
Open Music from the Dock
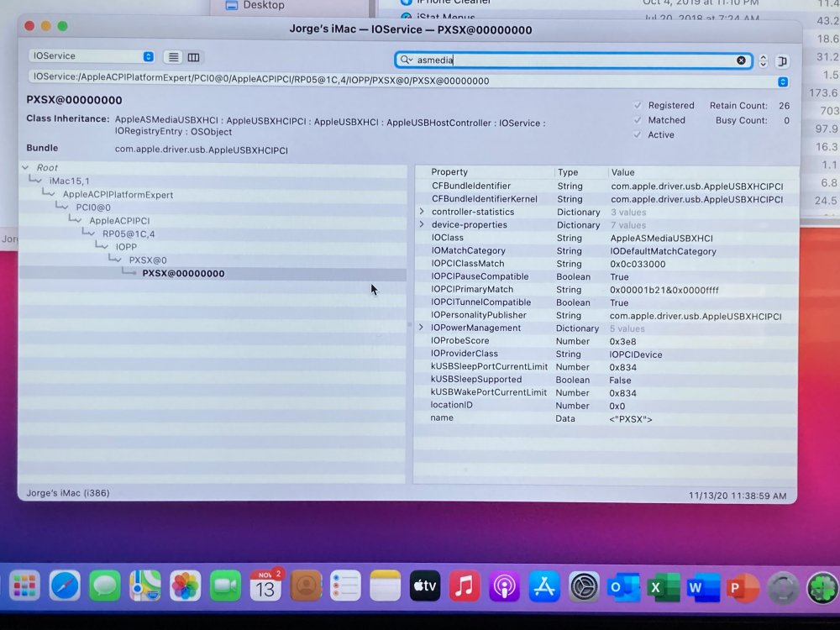465,586
